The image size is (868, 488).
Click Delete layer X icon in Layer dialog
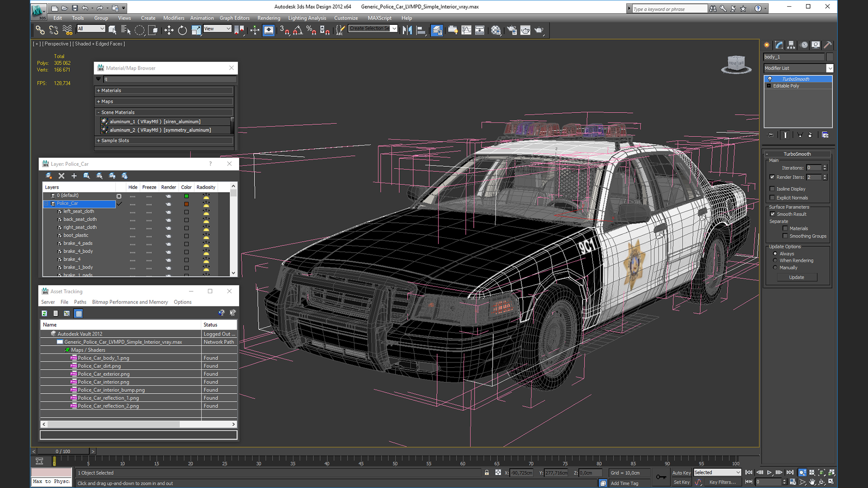pos(61,176)
